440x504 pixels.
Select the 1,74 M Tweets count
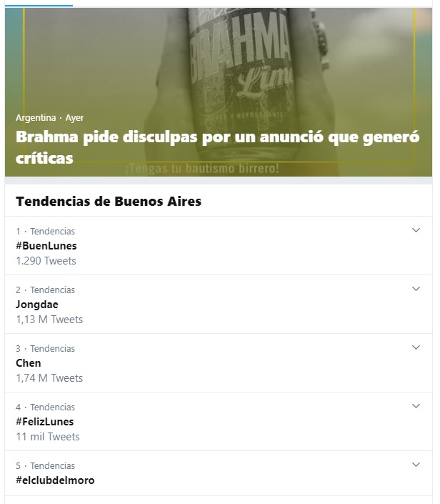49,378
